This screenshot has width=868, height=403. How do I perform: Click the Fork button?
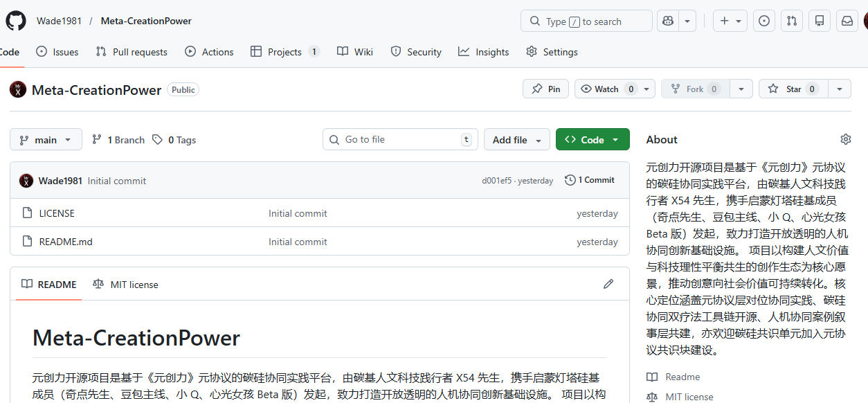[x=696, y=89]
